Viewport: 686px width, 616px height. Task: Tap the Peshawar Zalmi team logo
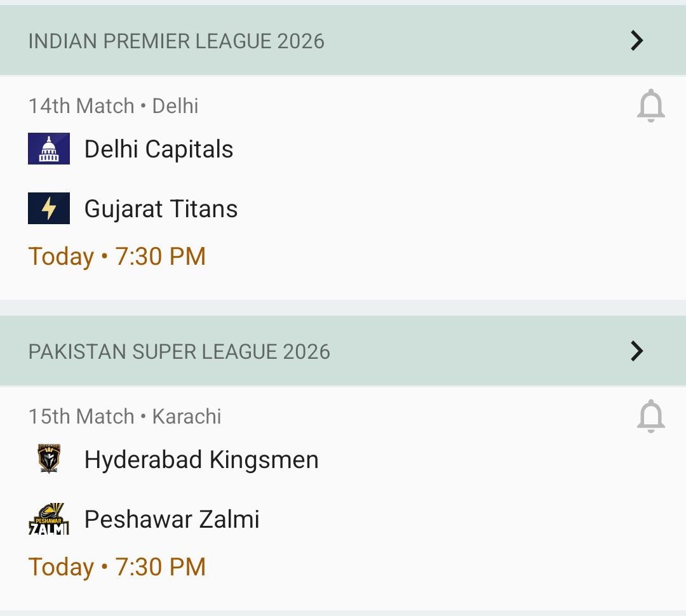(x=49, y=519)
